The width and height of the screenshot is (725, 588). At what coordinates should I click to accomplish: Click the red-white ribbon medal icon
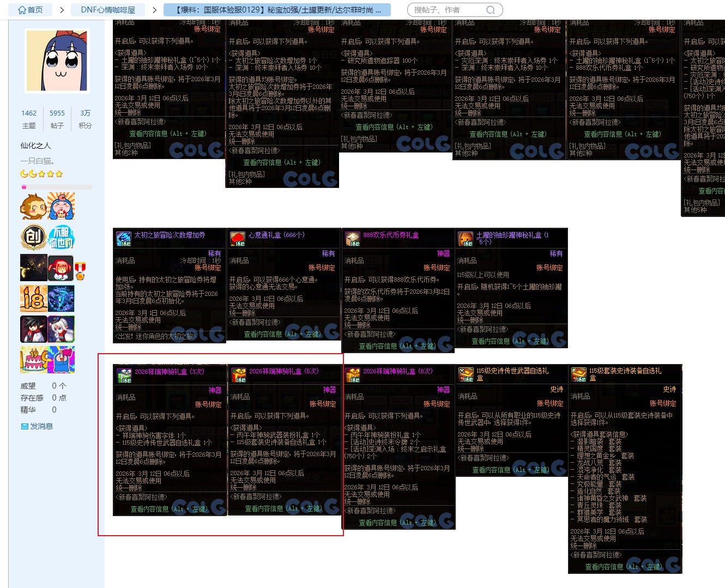(x=81, y=270)
